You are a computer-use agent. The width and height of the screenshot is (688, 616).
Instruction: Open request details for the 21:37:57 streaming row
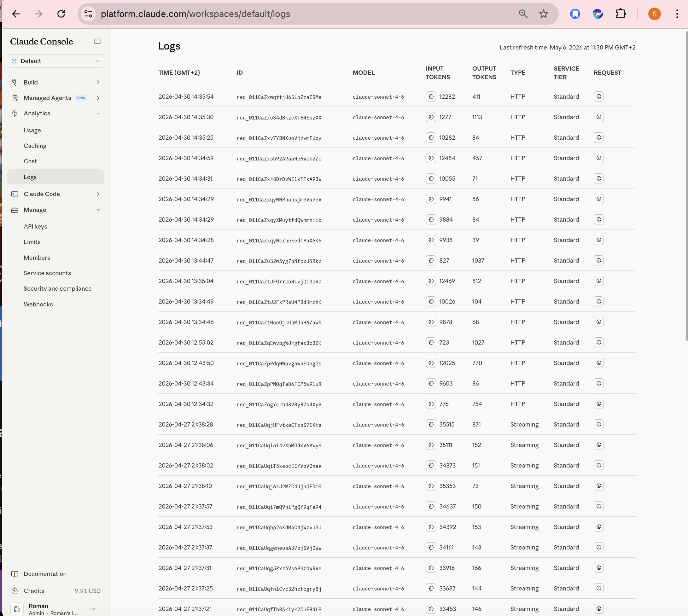pyautogui.click(x=599, y=506)
